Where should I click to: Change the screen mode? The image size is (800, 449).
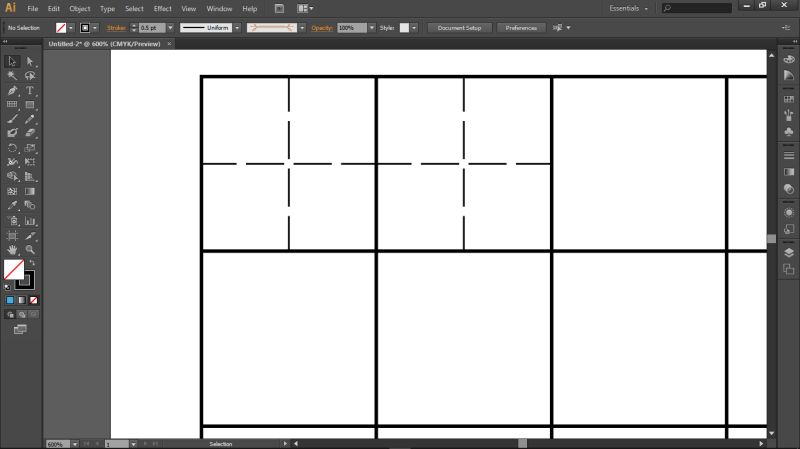pos(20,330)
